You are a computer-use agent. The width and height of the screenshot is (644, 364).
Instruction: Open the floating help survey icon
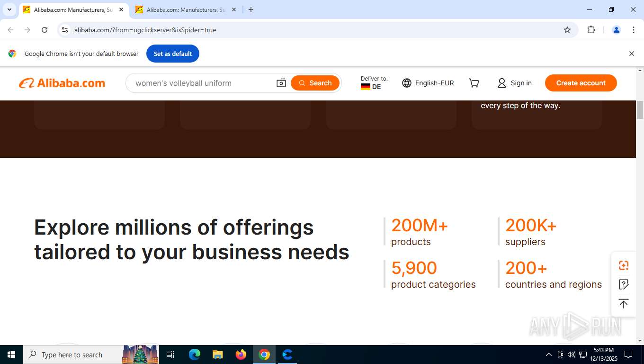pos(624,284)
